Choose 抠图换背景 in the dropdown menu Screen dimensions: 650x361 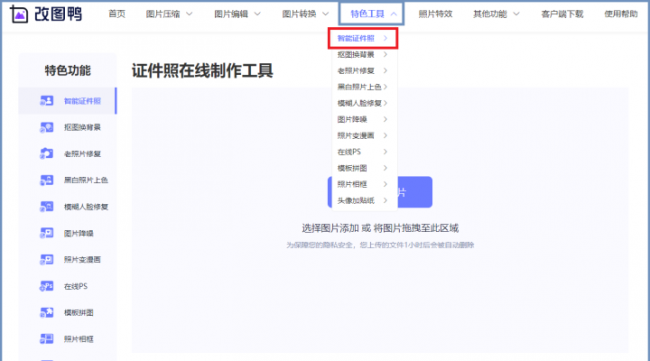[363, 54]
